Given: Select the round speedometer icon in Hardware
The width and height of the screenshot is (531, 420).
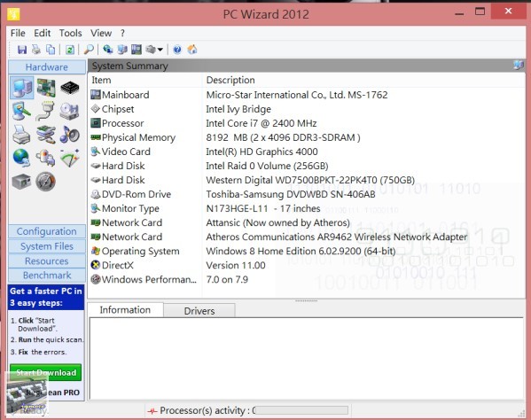Looking at the screenshot, I should 46,182.
